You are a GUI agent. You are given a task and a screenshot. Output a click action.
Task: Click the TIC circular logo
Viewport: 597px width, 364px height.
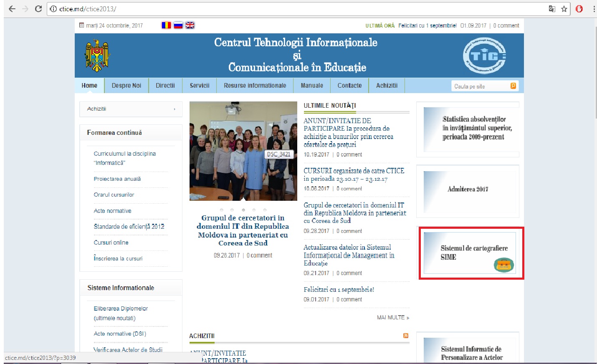[484, 56]
